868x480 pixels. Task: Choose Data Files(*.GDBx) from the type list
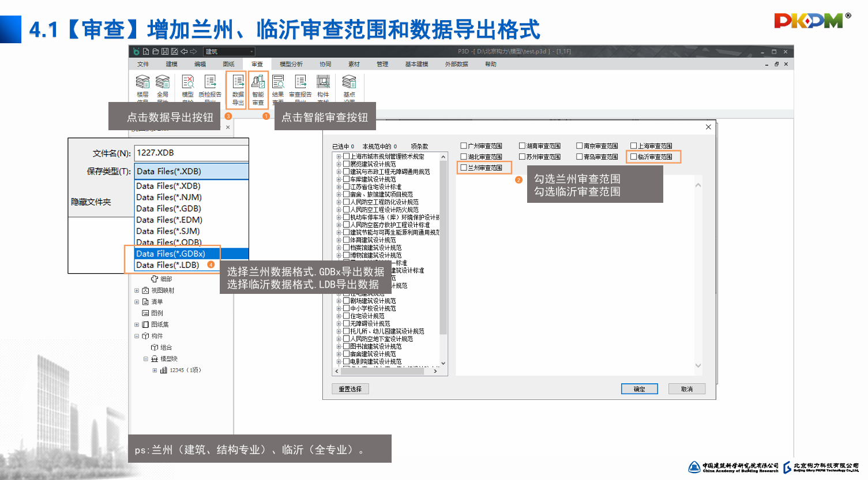(x=192, y=254)
